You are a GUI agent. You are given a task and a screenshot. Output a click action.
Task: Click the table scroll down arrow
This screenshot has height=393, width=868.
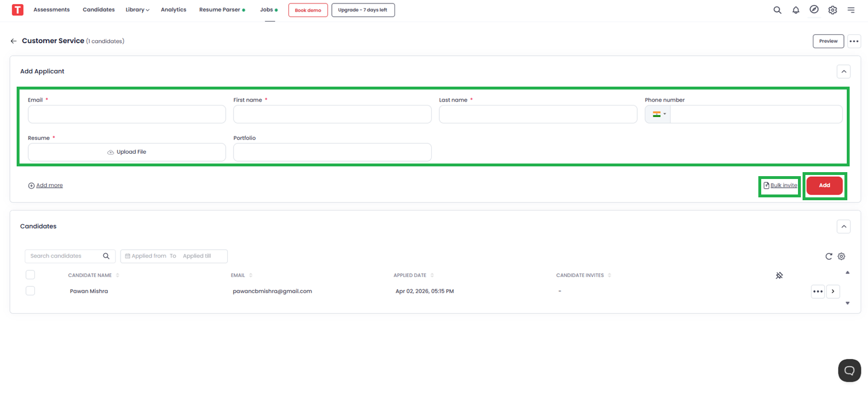[848, 303]
